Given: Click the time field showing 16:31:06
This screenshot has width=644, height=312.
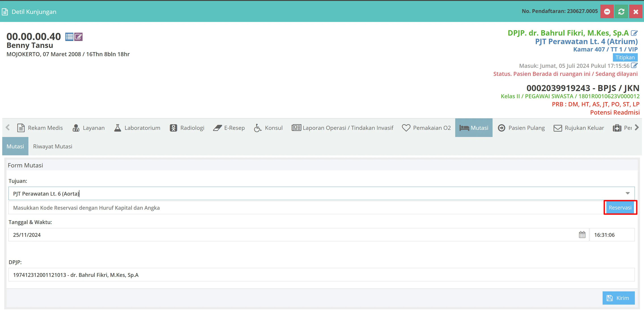Looking at the screenshot, I should click(612, 235).
